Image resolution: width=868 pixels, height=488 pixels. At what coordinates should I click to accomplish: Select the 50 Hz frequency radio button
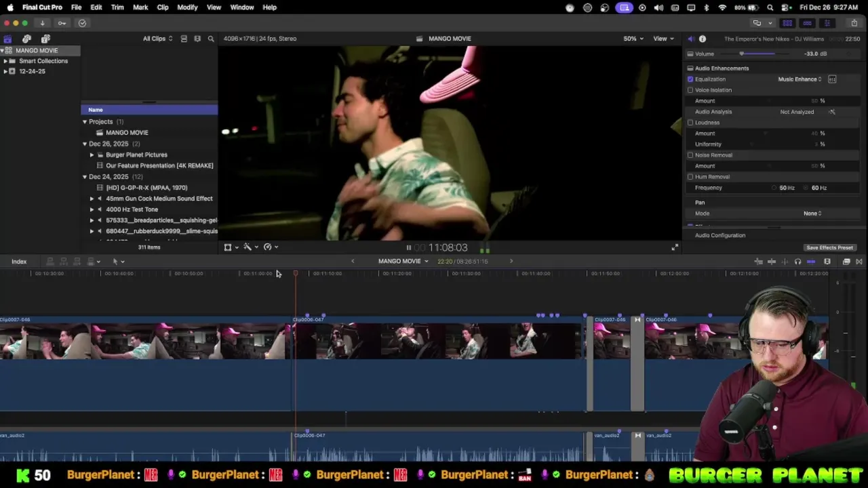click(774, 188)
